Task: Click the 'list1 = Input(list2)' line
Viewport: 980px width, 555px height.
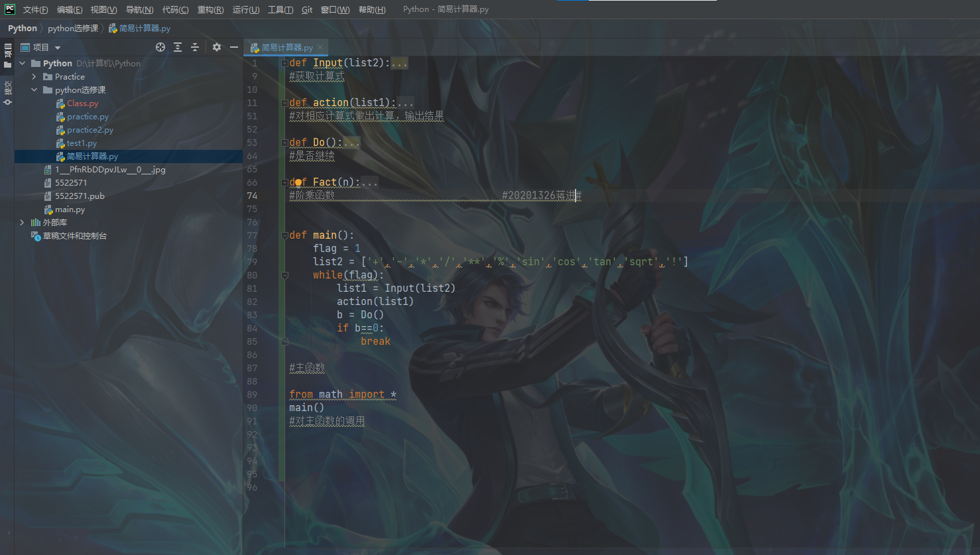Action: pyautogui.click(x=396, y=288)
